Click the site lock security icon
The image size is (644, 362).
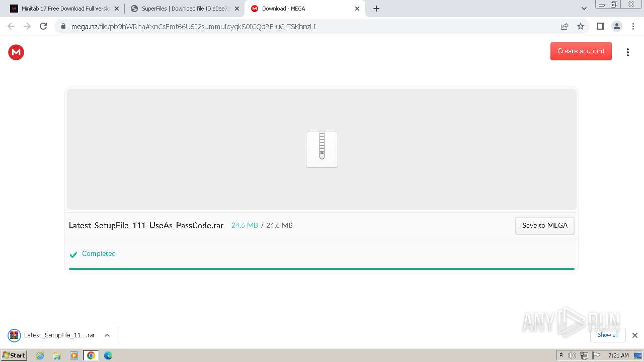[x=63, y=27]
